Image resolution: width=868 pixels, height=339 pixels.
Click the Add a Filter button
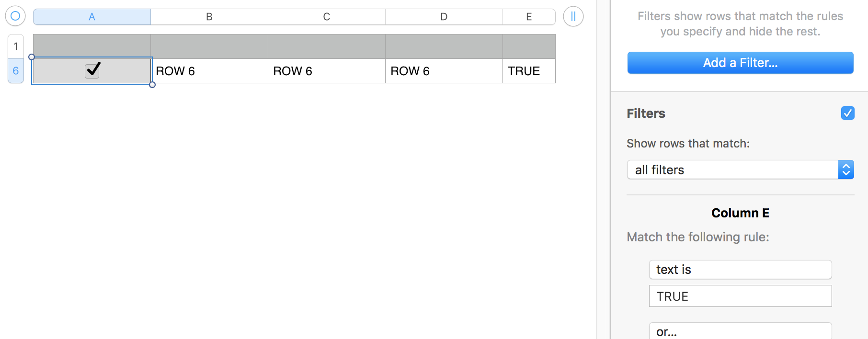(x=740, y=63)
